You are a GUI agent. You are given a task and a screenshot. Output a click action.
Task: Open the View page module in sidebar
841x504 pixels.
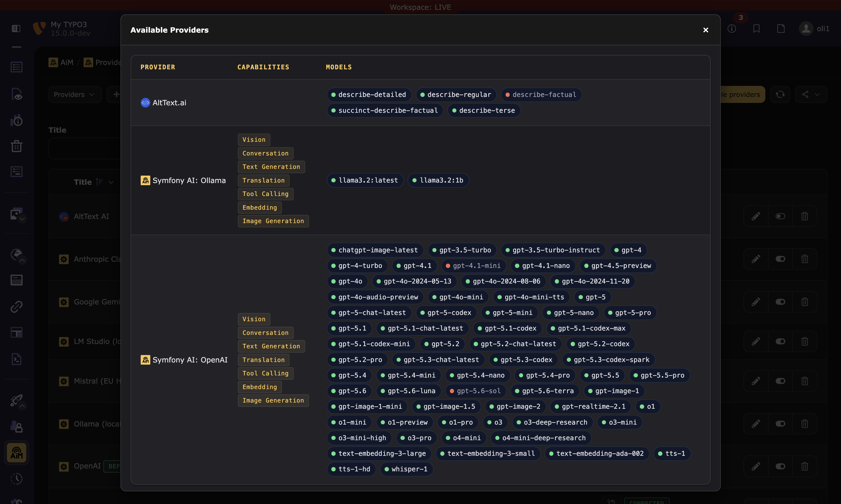16,94
